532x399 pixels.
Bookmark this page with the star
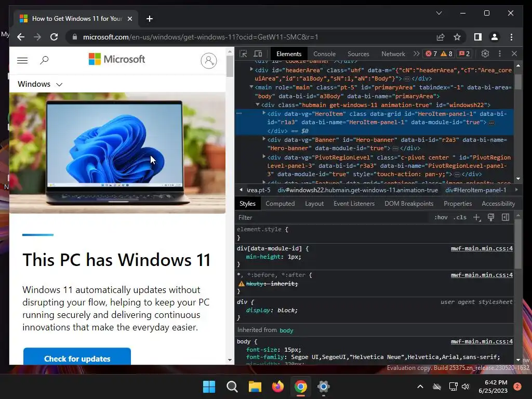457,37
